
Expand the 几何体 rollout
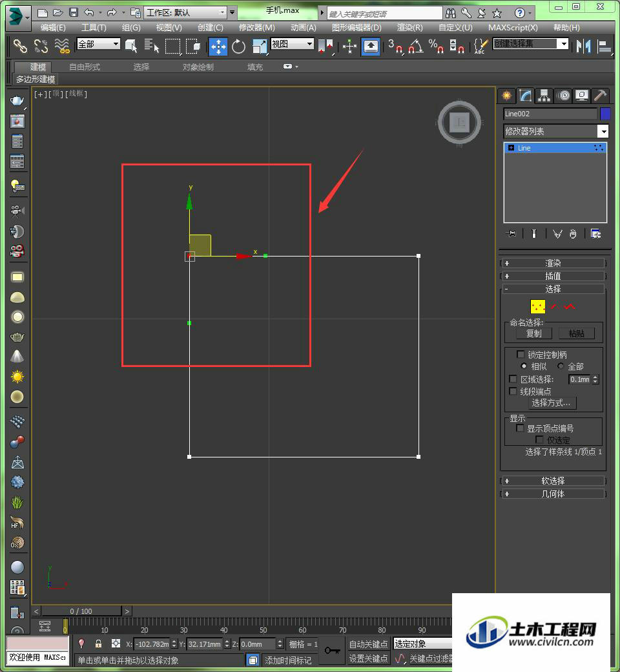click(x=553, y=494)
